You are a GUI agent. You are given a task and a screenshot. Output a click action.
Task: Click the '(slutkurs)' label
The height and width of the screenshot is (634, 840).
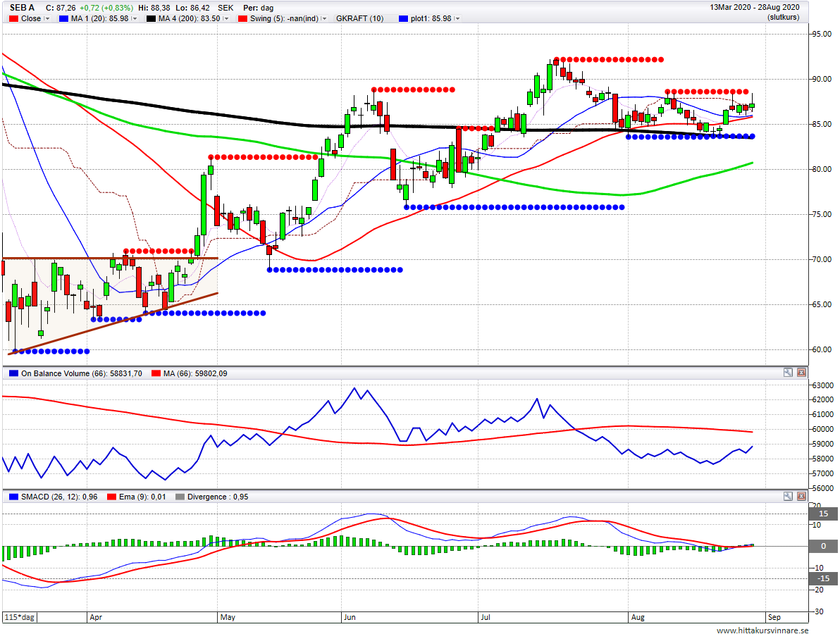[x=783, y=17]
